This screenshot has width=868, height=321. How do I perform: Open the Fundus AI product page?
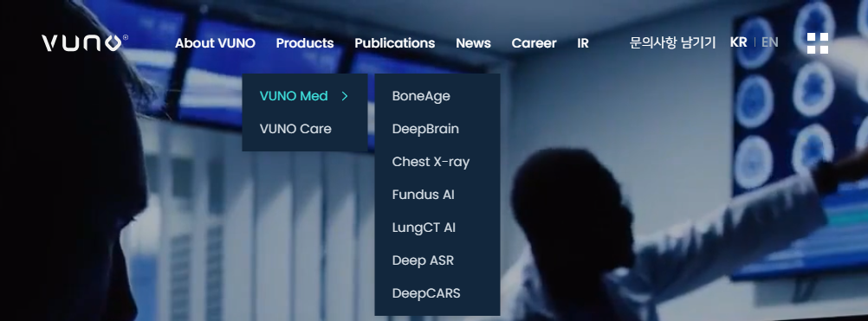424,195
